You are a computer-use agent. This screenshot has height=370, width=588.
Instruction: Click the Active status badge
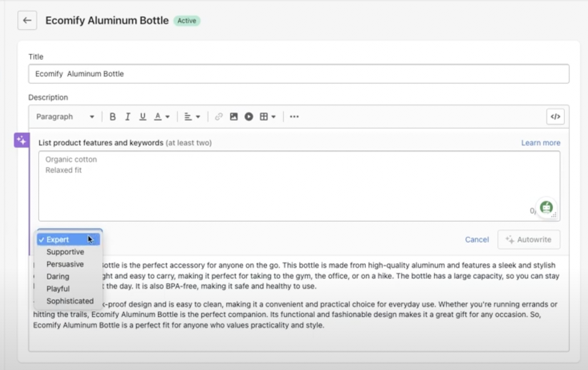(187, 21)
